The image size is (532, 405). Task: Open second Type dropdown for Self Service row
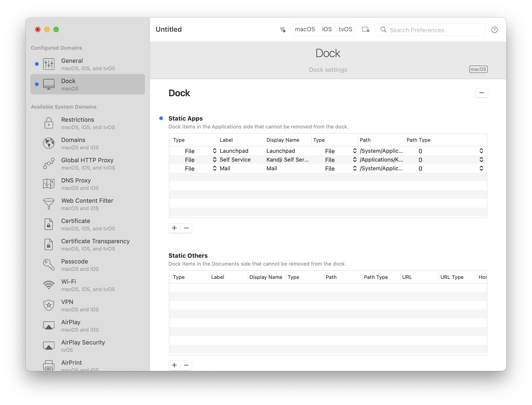pos(354,160)
